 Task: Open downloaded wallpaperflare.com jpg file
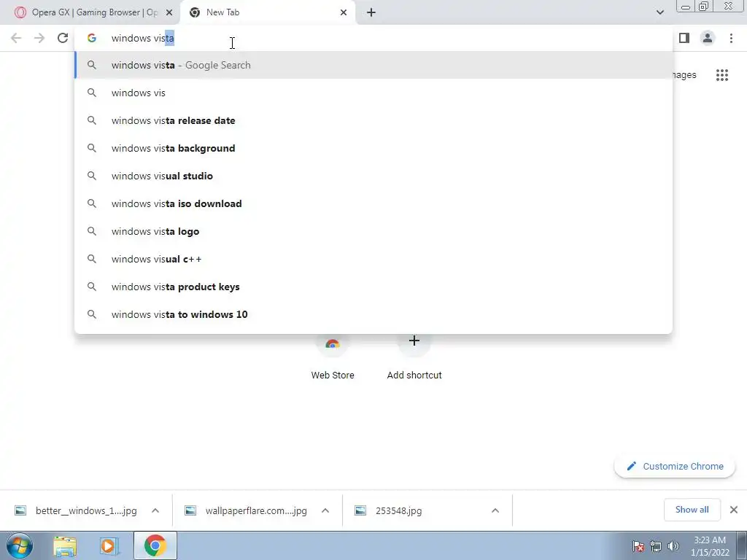[247, 510]
